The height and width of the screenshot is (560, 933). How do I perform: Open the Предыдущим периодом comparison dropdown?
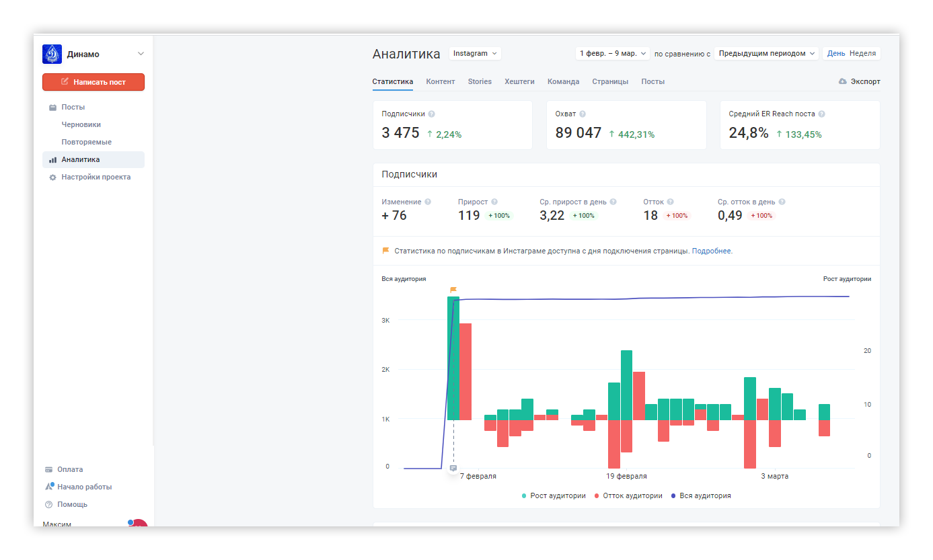766,53
